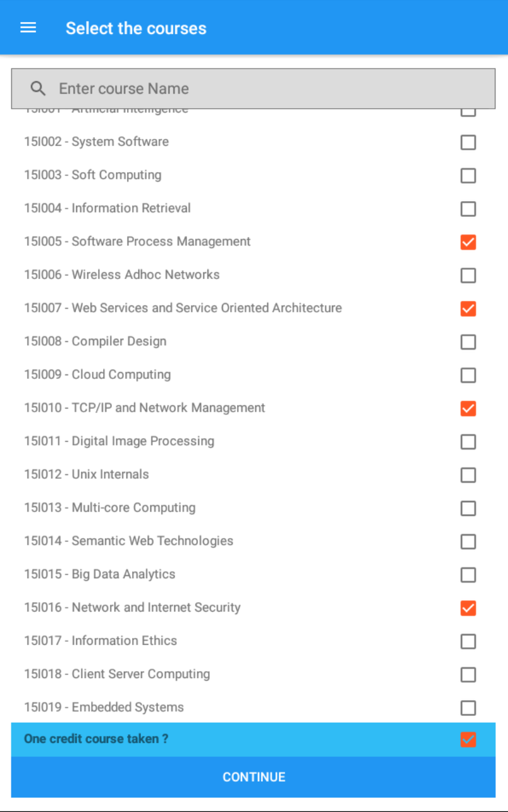Viewport: 508px width, 812px height.
Task: Select the Big Data Analytics checkbox
Action: click(468, 575)
